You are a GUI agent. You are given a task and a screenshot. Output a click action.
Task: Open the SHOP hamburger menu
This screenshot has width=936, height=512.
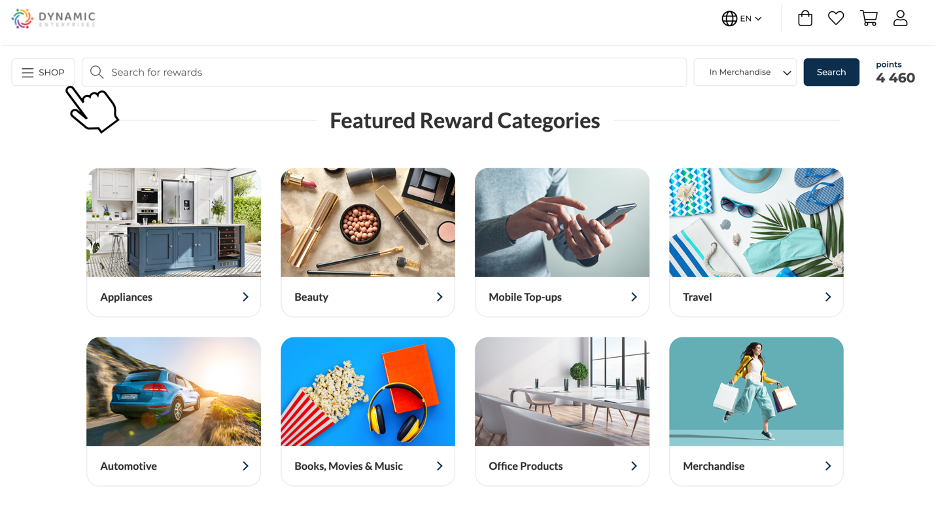point(43,72)
